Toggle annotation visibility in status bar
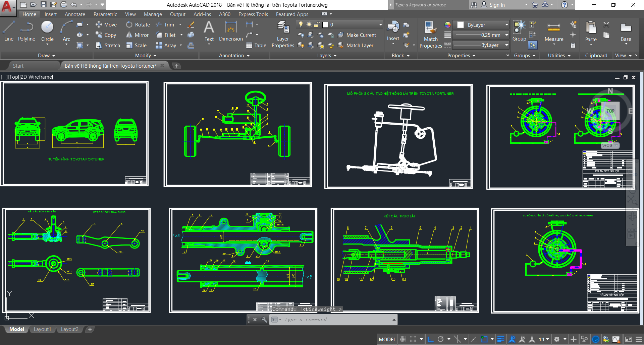The image size is (644, 345). (512, 339)
